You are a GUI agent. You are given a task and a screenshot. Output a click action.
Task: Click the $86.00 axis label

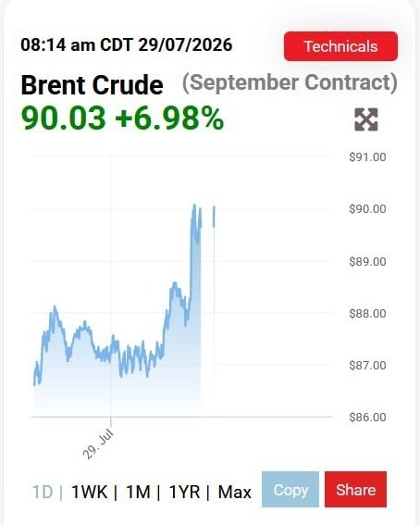pos(367,418)
